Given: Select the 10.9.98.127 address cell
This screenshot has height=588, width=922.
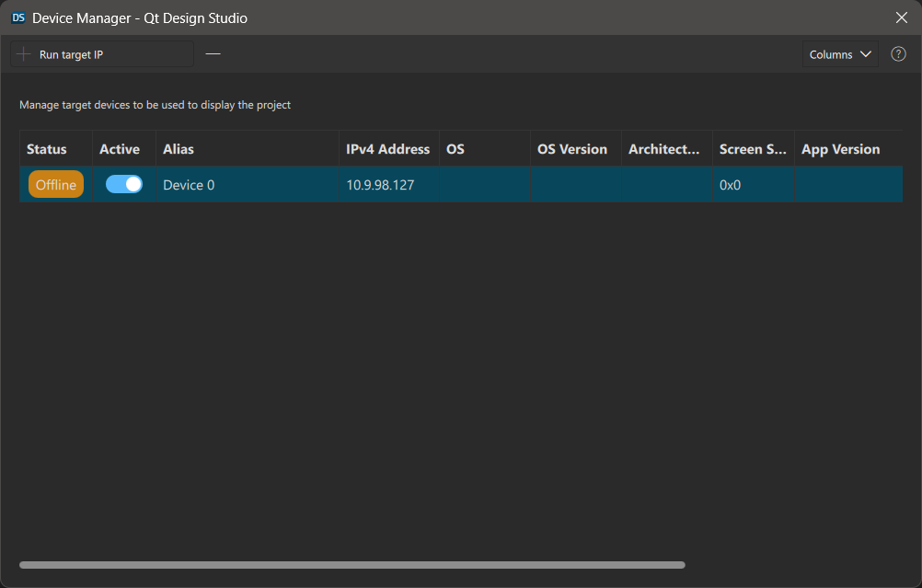Looking at the screenshot, I should tap(389, 185).
